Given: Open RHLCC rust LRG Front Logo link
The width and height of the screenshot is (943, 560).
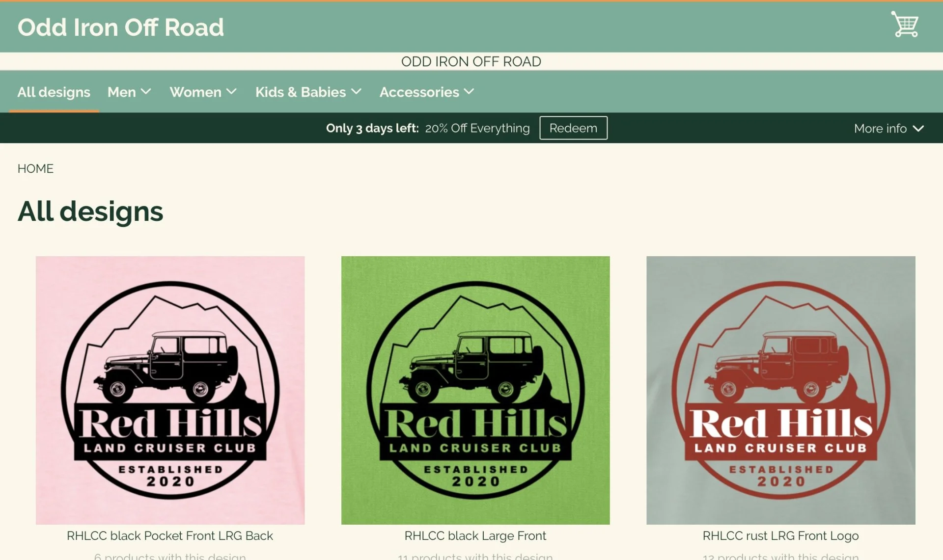Looking at the screenshot, I should click(780, 535).
